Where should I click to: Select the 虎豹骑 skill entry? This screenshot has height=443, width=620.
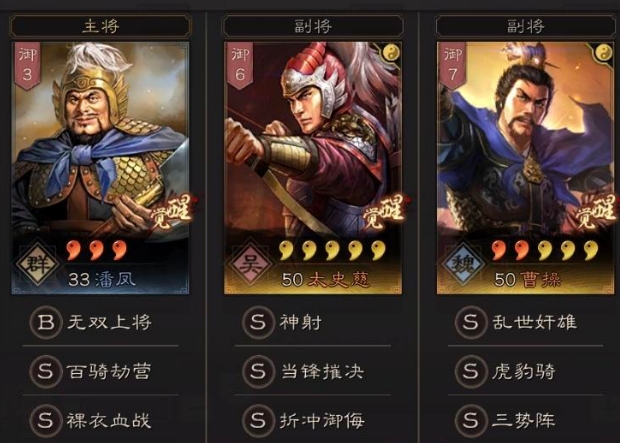[x=525, y=372]
